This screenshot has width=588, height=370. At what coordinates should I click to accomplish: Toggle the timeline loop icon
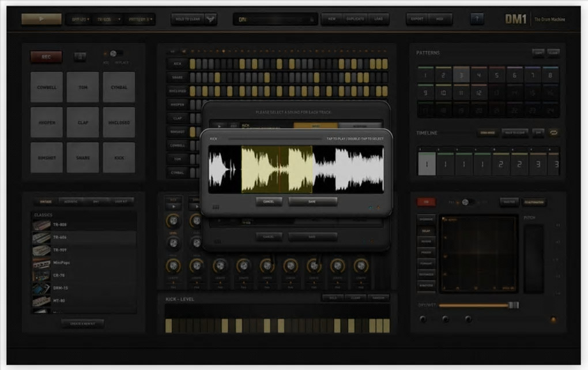(x=553, y=133)
